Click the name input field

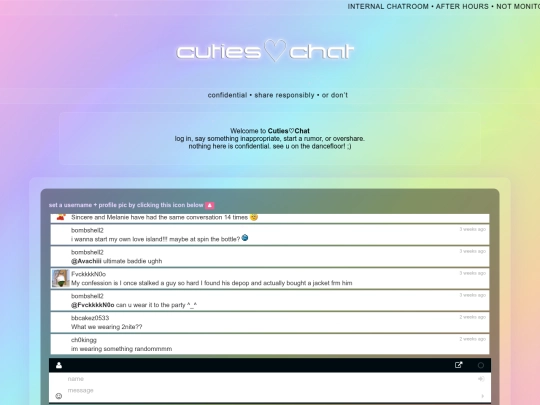(270, 379)
